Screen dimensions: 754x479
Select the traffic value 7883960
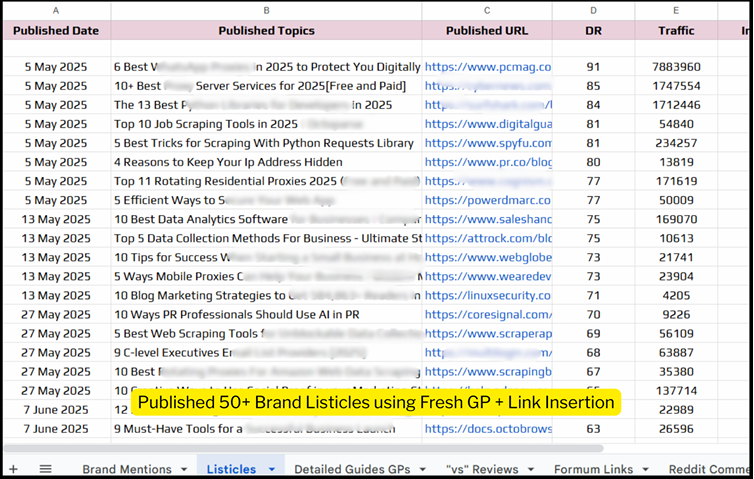(676, 67)
